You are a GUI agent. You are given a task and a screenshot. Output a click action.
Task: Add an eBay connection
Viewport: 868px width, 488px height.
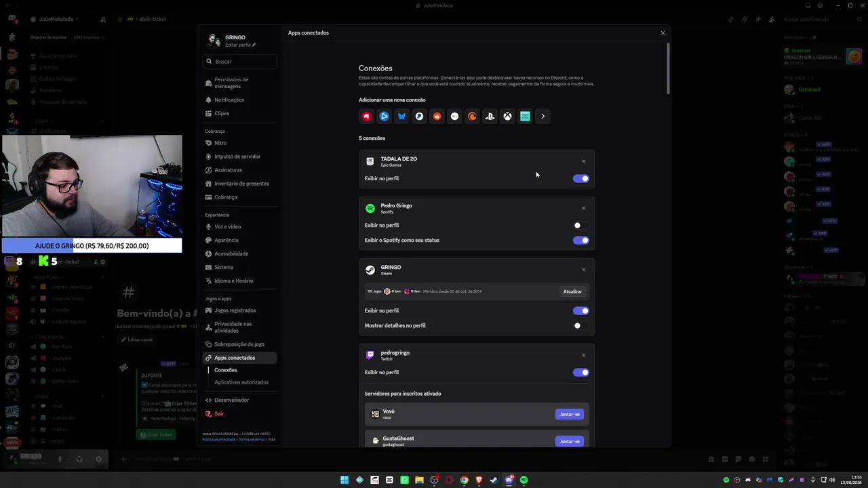click(455, 117)
